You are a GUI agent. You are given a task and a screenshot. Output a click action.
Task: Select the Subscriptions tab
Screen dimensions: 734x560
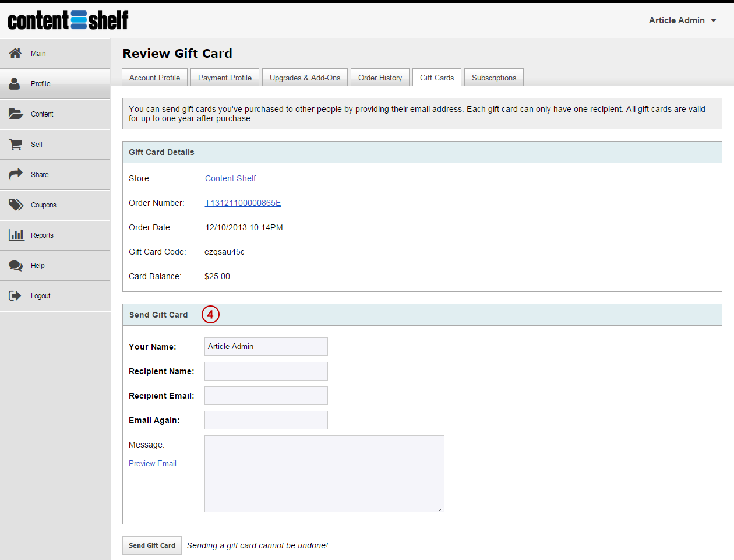494,78
